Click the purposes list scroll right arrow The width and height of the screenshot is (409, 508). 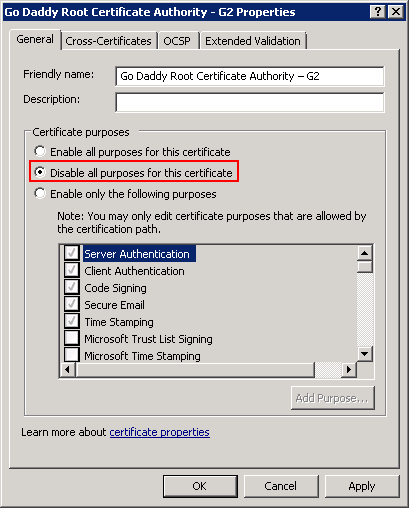[349, 370]
